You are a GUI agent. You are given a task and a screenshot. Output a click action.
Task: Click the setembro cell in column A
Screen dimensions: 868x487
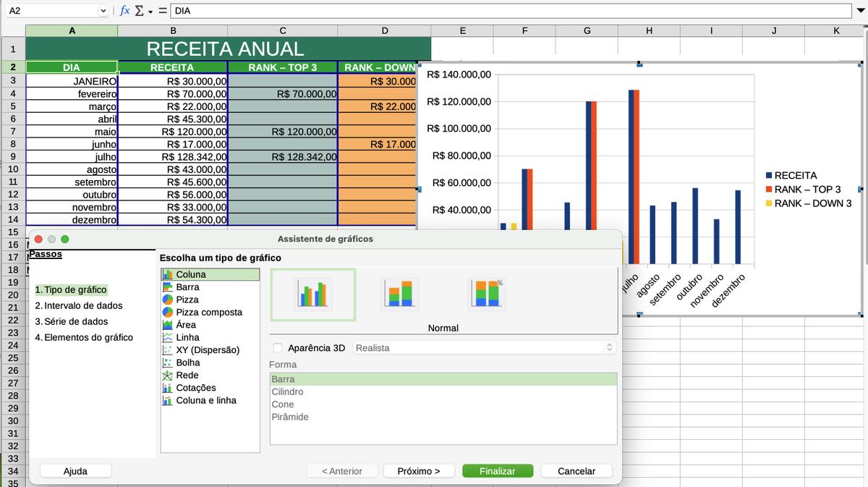[72, 182]
